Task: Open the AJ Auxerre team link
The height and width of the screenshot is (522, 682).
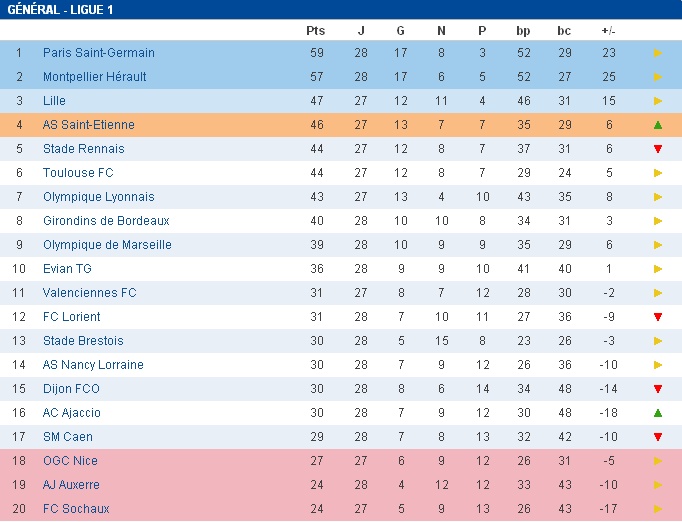Action: click(71, 485)
